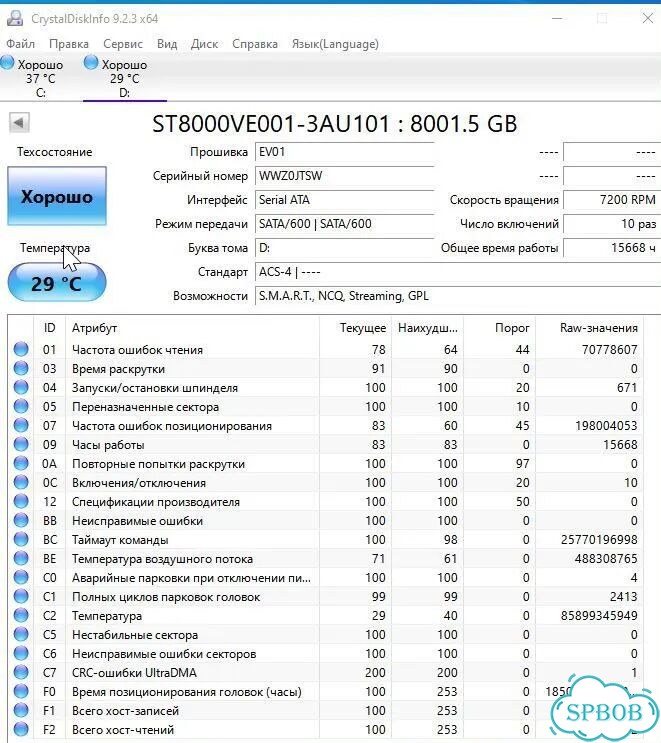Click status circle for attribute C5

pos(21,634)
